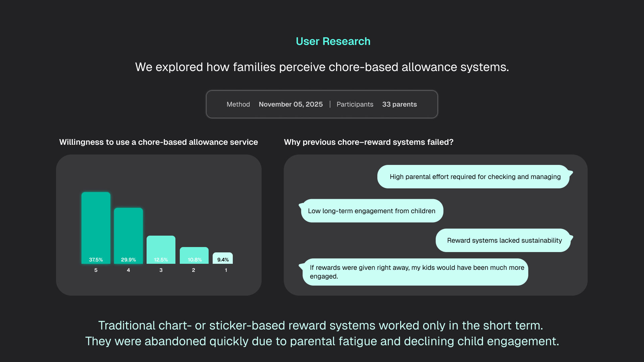Click the 9.4% white bar

[223, 258]
